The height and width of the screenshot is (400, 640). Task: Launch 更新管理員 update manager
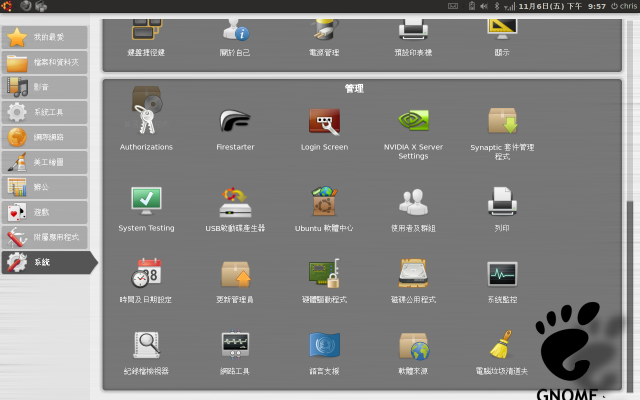[x=236, y=274]
